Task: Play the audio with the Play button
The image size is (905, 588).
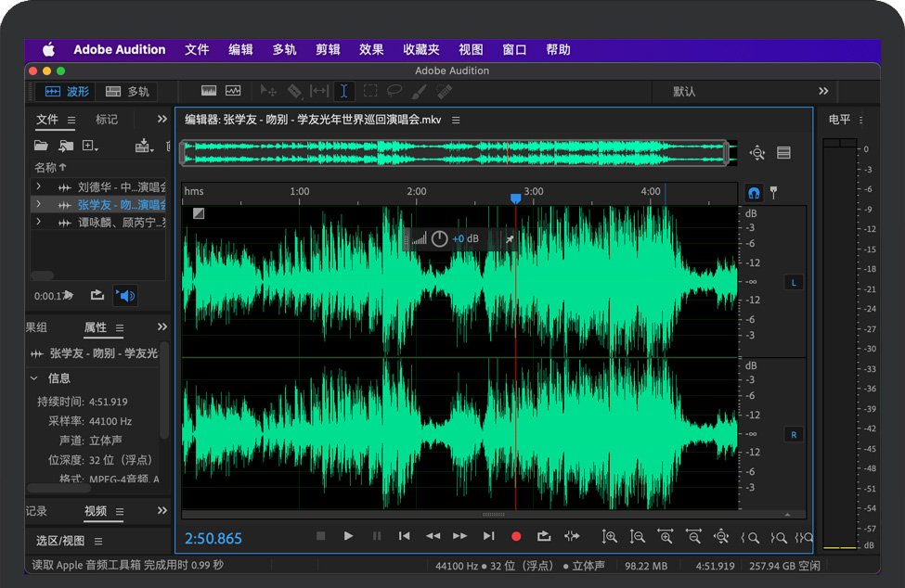Action: coord(348,536)
